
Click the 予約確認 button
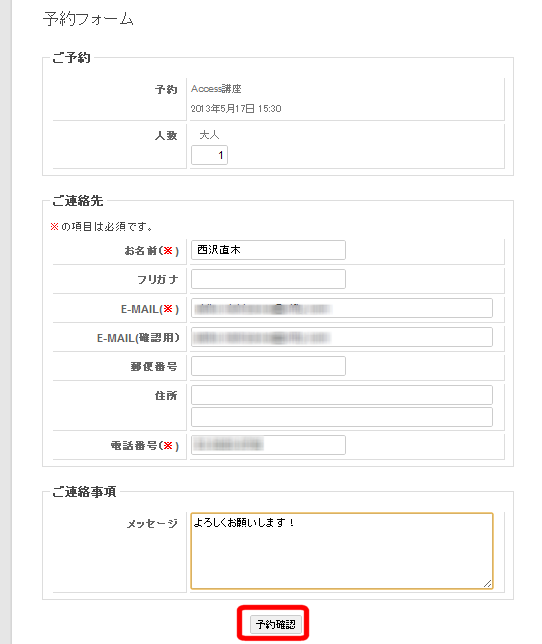coord(276,624)
